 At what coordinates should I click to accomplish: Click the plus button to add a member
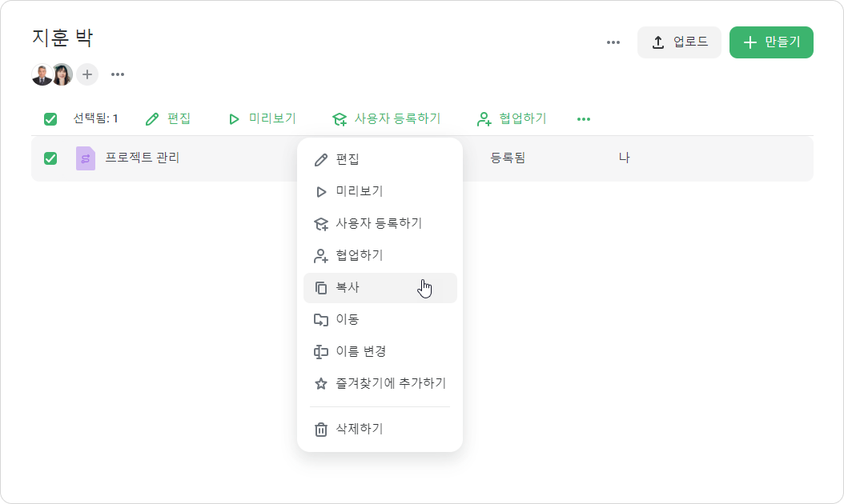pos(87,74)
